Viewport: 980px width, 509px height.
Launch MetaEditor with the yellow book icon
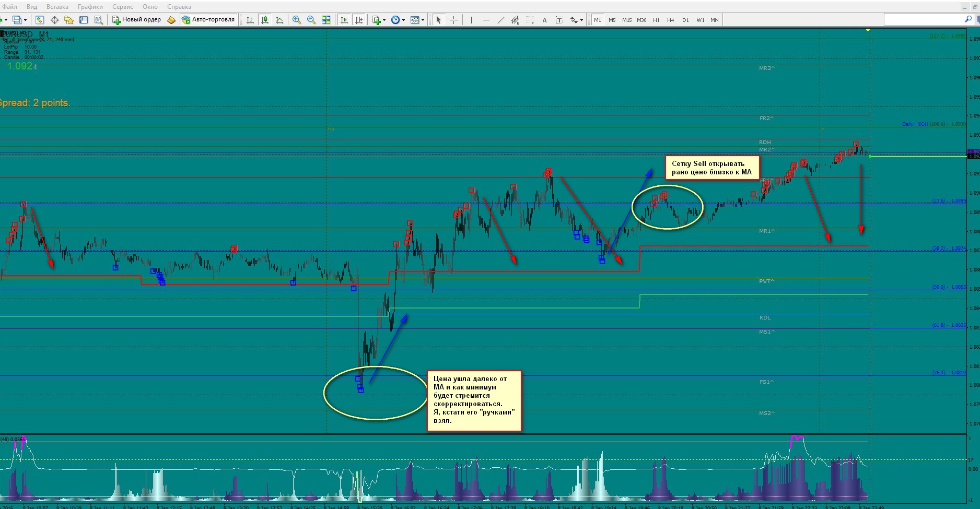171,20
